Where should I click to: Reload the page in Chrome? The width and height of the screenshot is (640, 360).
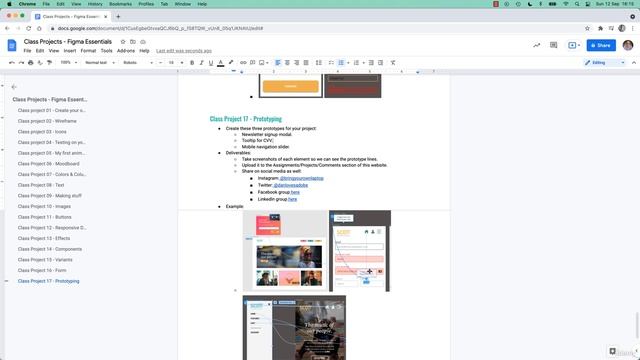(29, 28)
